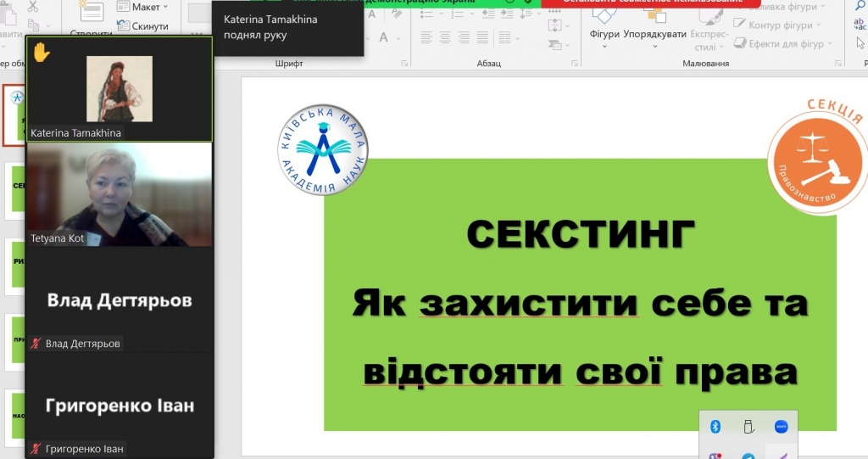Click the Select cursor arrow icon
Viewport: 868px width, 459px height.
tap(860, 43)
